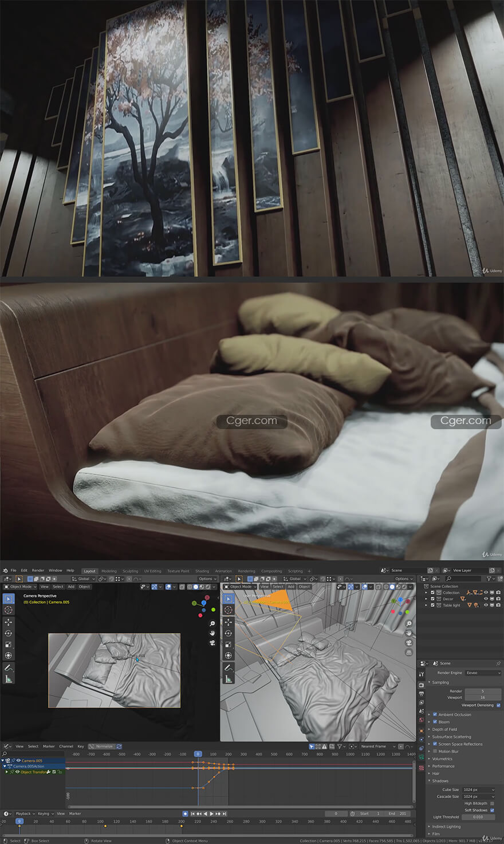Enable the High Bitdepth checkbox
504x844 pixels.
click(492, 803)
